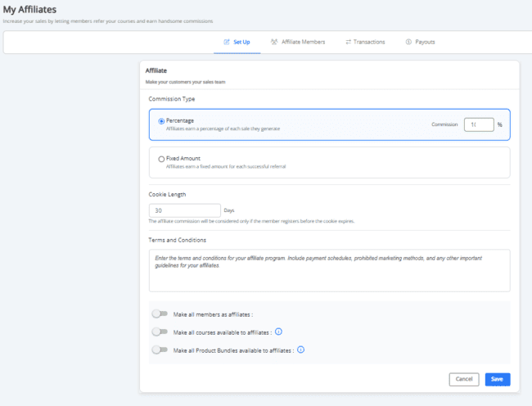
Task: Click the Transactions arrows icon
Action: pyautogui.click(x=348, y=42)
